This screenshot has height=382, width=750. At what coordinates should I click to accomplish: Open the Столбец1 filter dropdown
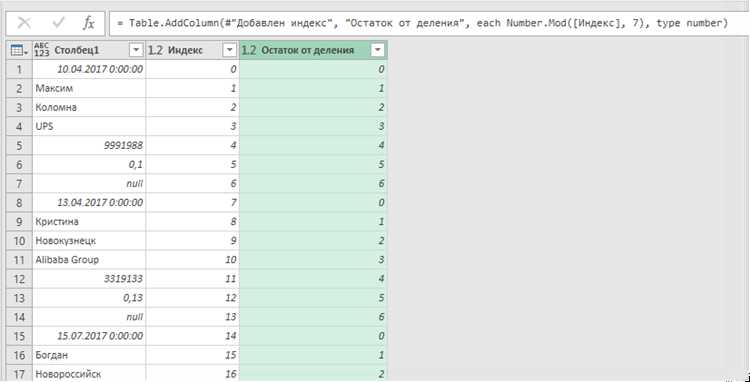tap(136, 50)
